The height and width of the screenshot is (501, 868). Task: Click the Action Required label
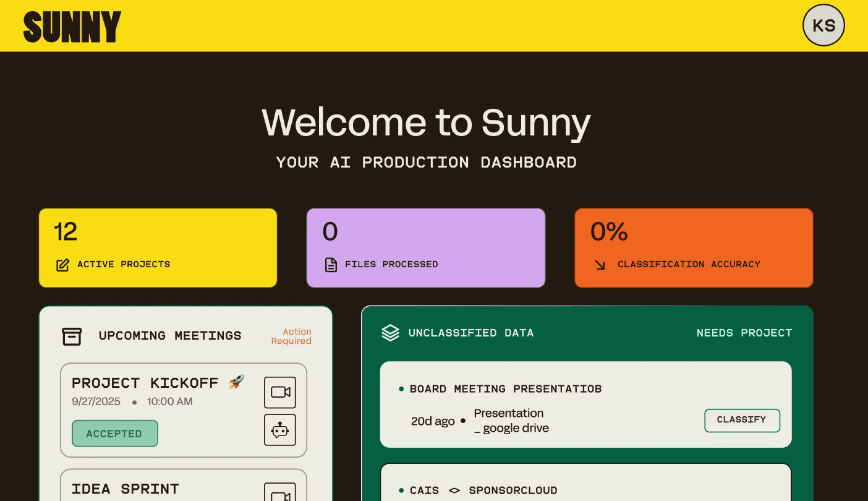pos(291,336)
